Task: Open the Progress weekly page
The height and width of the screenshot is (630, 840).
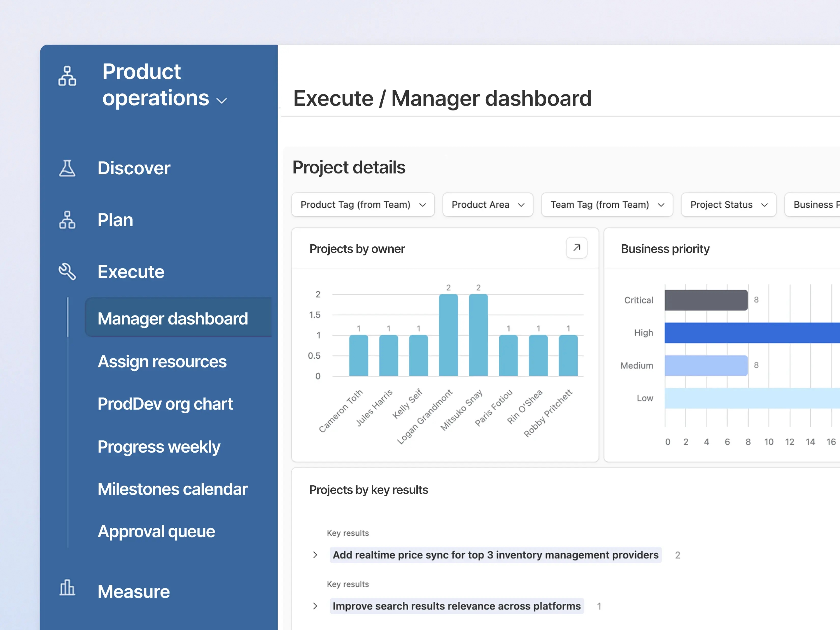Action: [159, 447]
